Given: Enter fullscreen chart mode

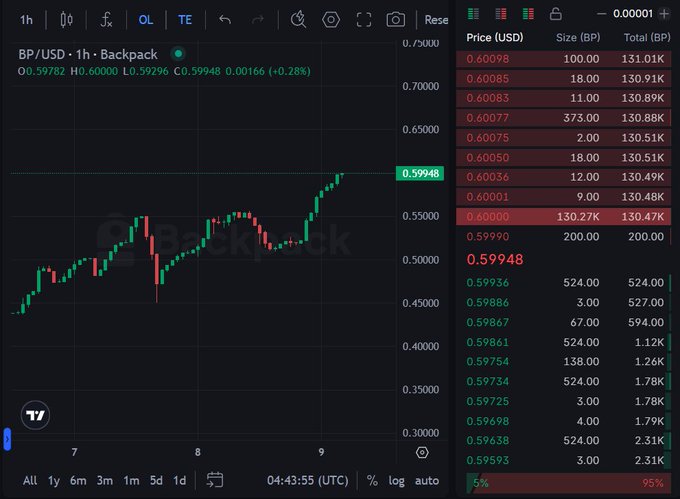Looking at the screenshot, I should click(363, 20).
